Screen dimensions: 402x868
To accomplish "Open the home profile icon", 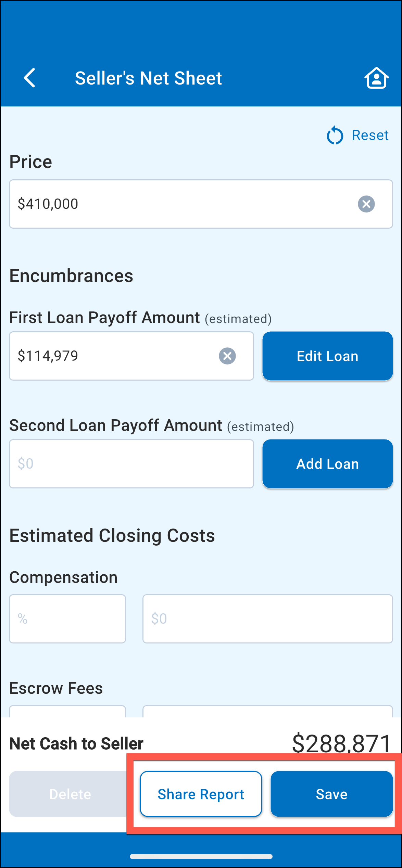I will [x=376, y=78].
